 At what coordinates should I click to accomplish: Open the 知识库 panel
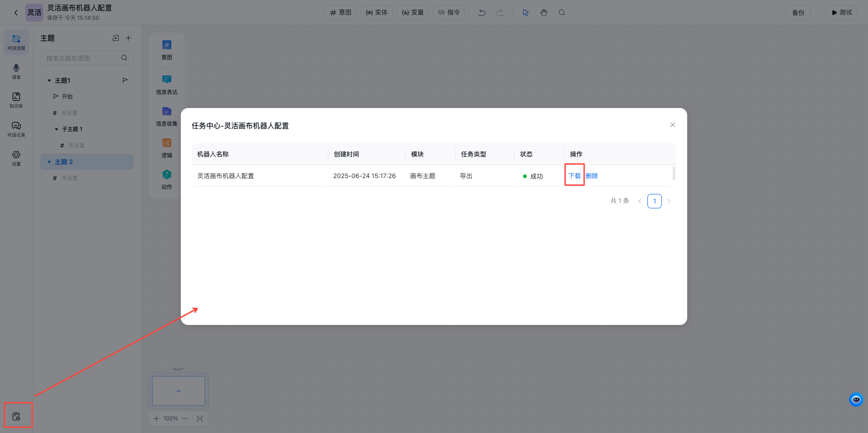[x=16, y=100]
